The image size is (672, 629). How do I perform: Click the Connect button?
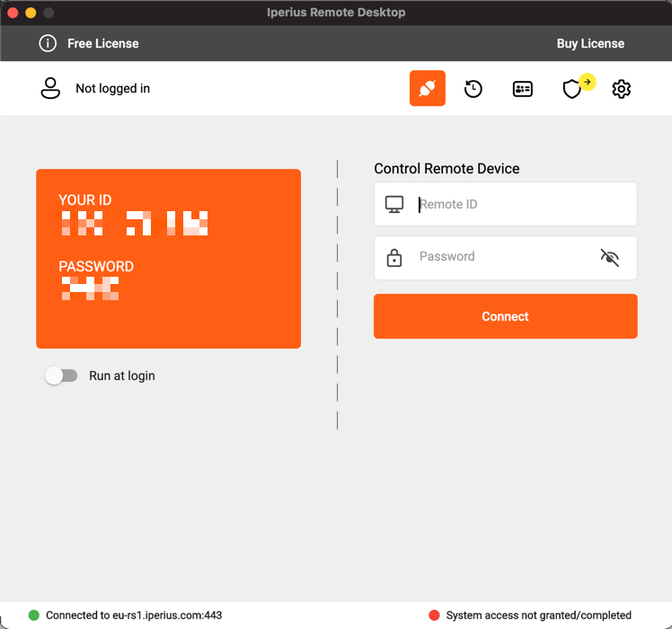point(505,316)
